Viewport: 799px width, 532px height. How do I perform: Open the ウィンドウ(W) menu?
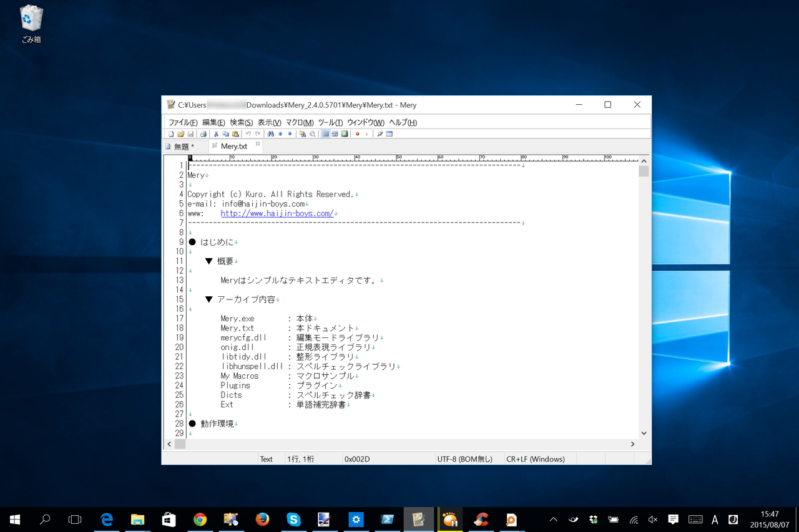[366, 122]
